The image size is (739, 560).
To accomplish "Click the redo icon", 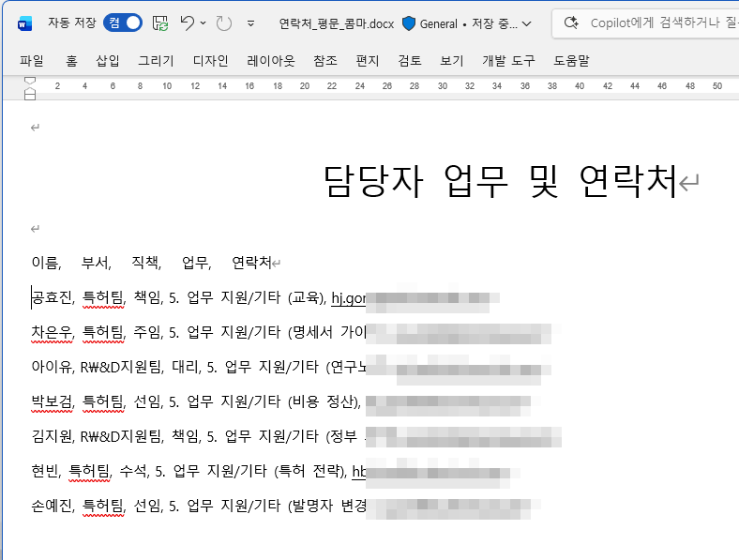I will pyautogui.click(x=223, y=23).
